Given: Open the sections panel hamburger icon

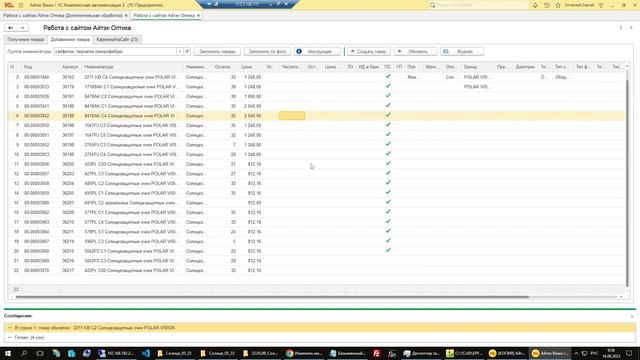Looking at the screenshot, I should pyautogui.click(x=21, y=5).
